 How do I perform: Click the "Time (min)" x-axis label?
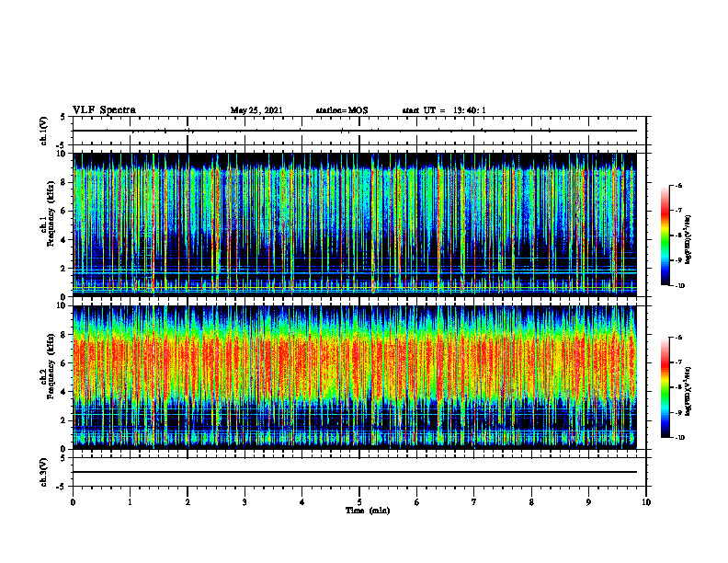(368, 511)
